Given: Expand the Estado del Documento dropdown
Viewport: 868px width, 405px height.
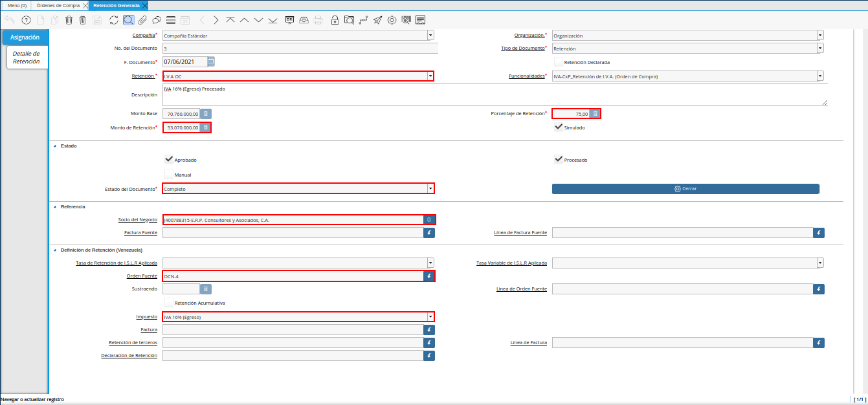Looking at the screenshot, I should [430, 189].
